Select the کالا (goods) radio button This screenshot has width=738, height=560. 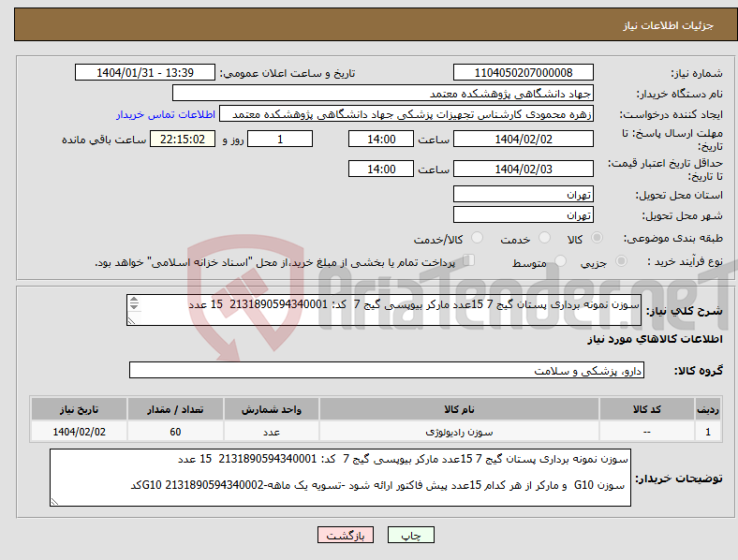tap(597, 238)
